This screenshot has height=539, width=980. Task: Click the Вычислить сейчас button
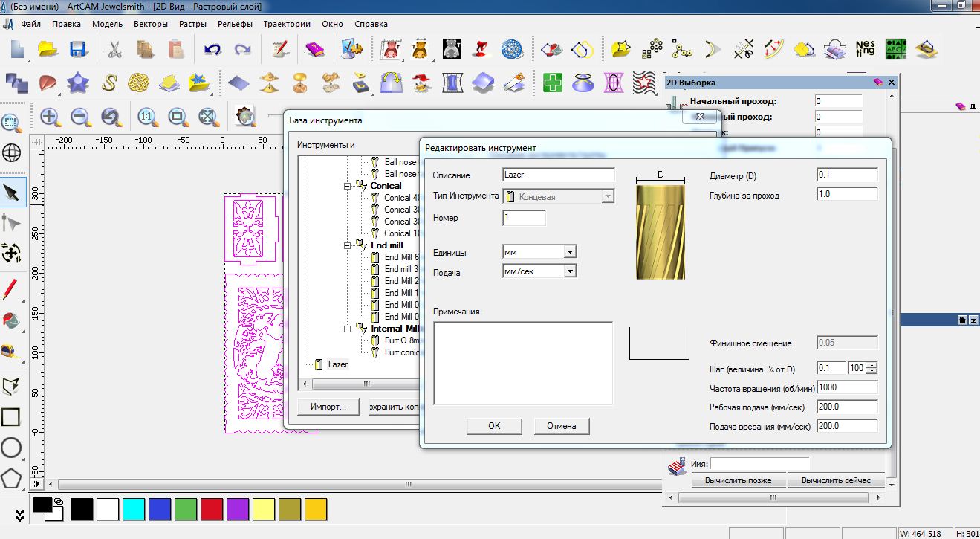[x=836, y=480]
